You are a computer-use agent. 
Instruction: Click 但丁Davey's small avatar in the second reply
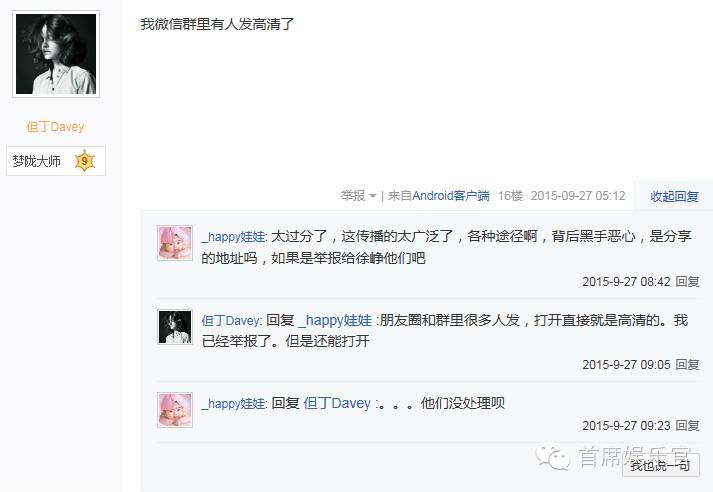point(175,327)
